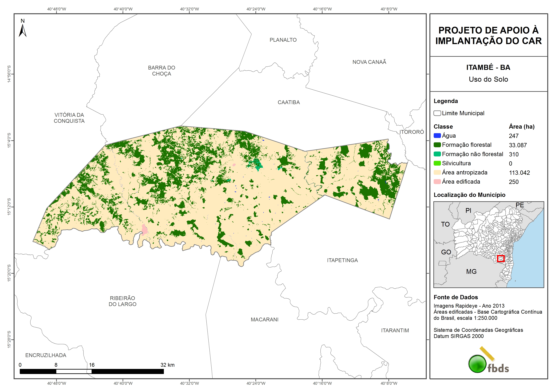This screenshot has width=555, height=392.
Task: Click the BARRA DO CHOÇA label
Action: click(x=161, y=70)
